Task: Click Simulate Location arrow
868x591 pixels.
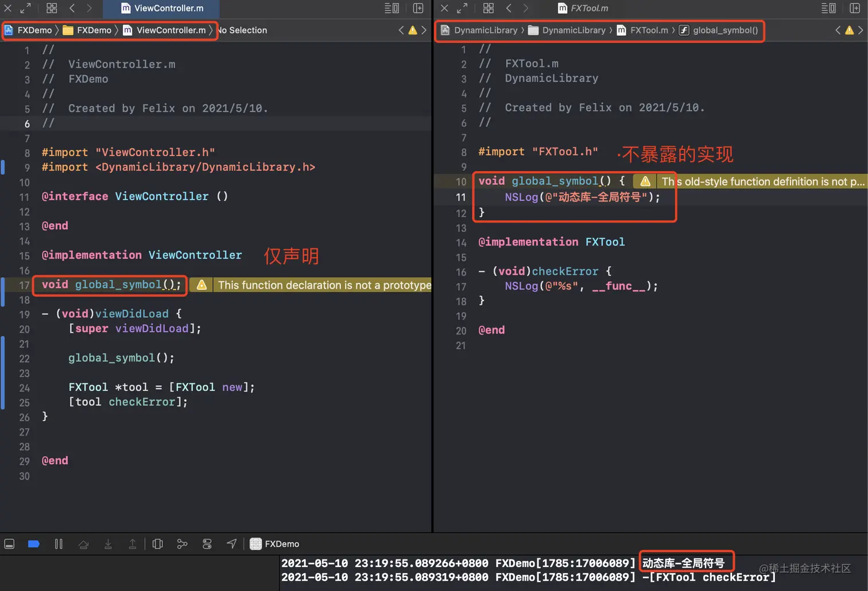Action: [x=231, y=544]
